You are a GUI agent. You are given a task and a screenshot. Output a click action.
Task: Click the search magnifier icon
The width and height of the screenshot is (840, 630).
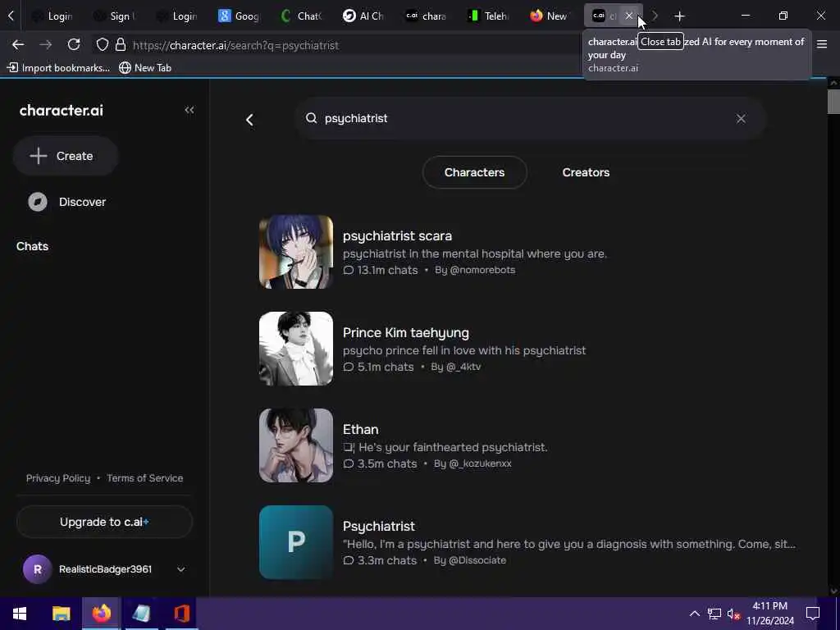pyautogui.click(x=311, y=118)
